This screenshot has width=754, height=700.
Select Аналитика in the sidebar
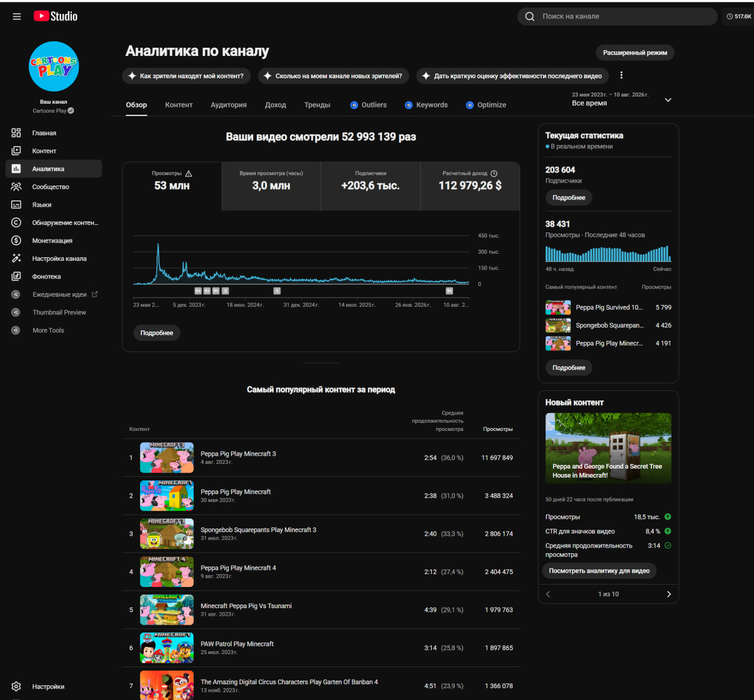pos(54,169)
